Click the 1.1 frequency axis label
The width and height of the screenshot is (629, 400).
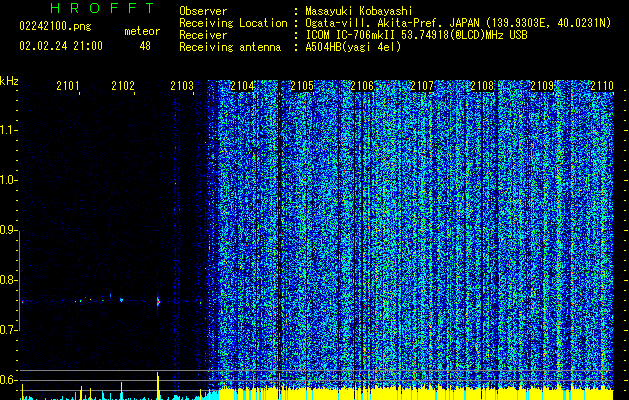coord(8,130)
